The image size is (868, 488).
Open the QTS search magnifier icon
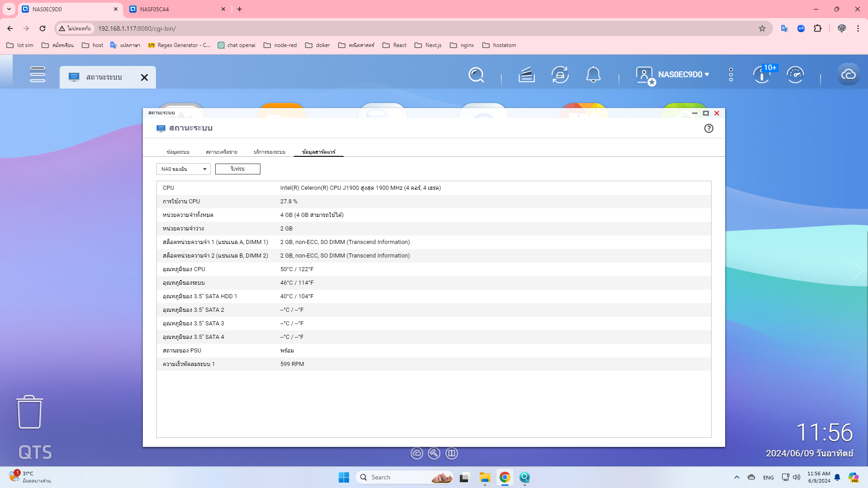476,75
